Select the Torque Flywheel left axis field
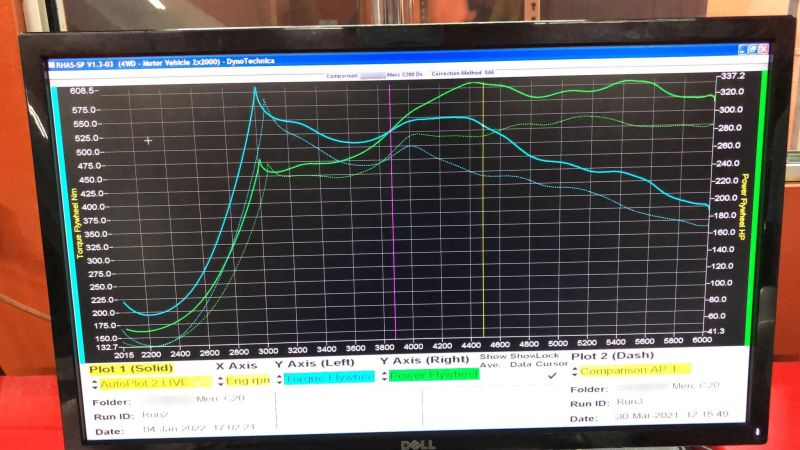The height and width of the screenshot is (450, 800). (329, 378)
